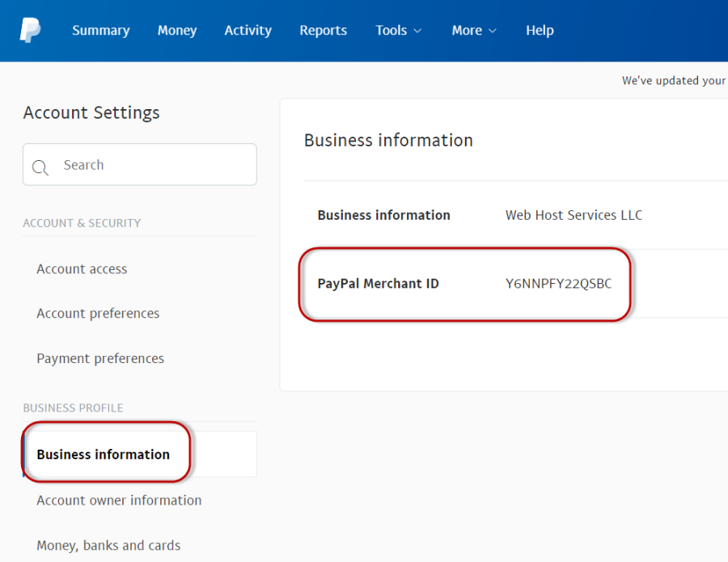Open Account owner information
The image size is (728, 562).
[119, 500]
